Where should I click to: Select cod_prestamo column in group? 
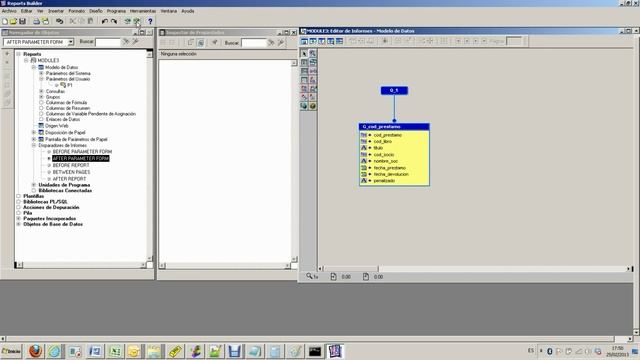pyautogui.click(x=388, y=135)
